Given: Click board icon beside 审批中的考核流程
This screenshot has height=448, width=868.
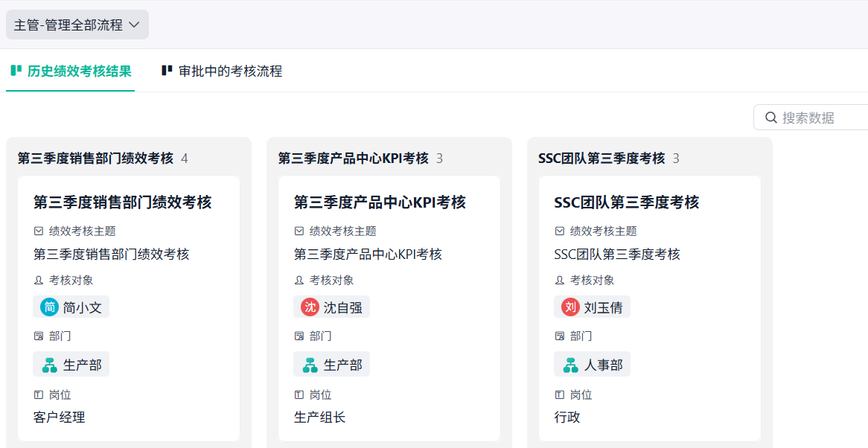Looking at the screenshot, I should [x=167, y=71].
